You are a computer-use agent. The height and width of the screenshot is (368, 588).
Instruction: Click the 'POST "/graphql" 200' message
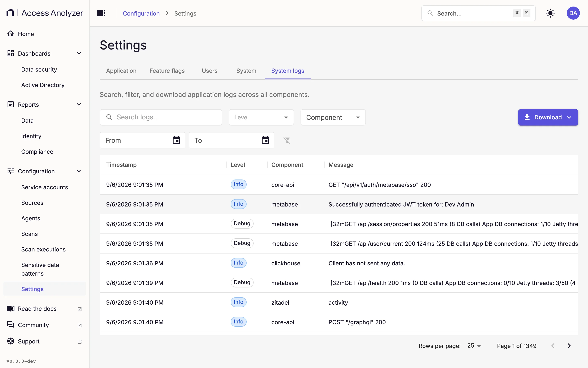[357, 322]
